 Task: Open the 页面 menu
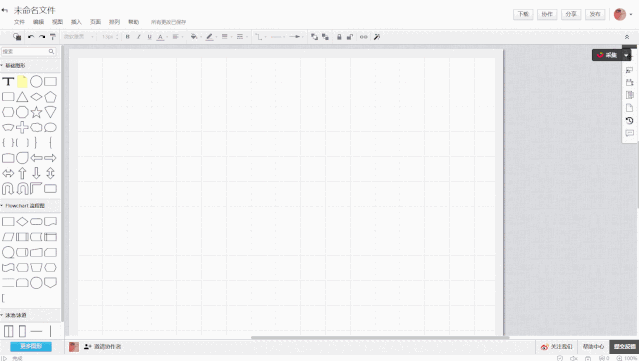click(x=95, y=22)
